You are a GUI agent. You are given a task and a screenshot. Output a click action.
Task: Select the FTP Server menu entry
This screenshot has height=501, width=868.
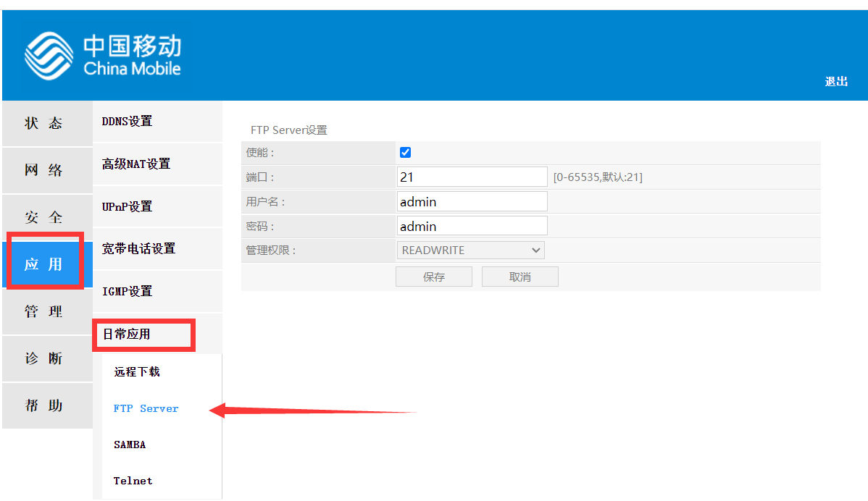[146, 408]
